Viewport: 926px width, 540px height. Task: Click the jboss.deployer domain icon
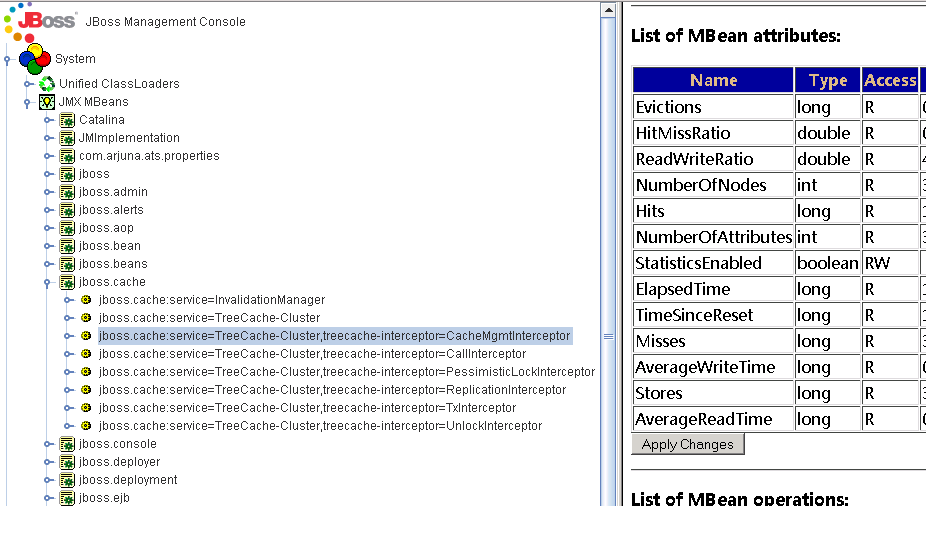pos(67,462)
